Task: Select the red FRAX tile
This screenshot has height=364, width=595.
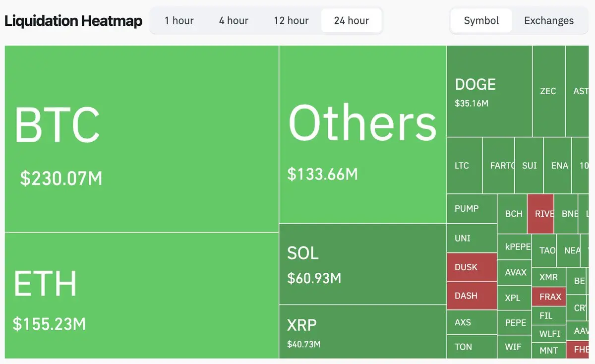Action: pyautogui.click(x=549, y=297)
